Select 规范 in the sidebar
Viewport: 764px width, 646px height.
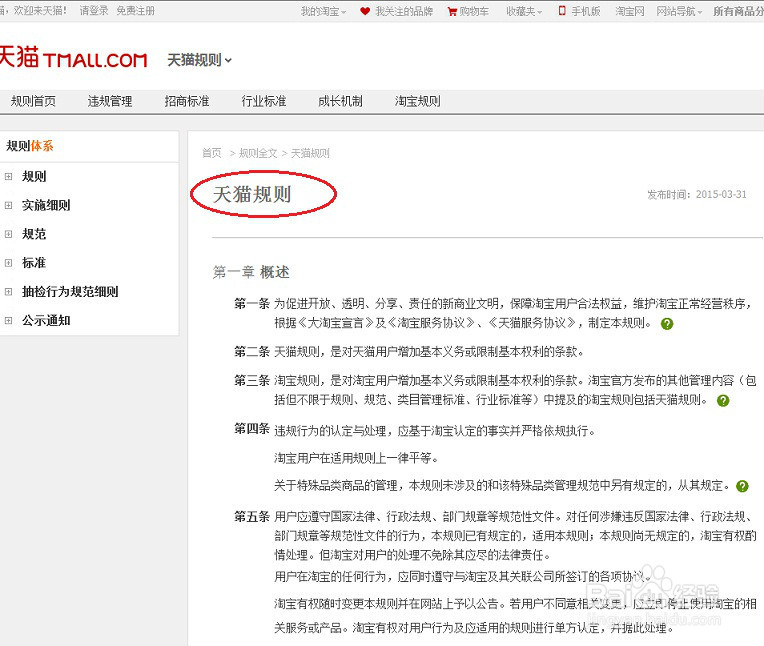tap(34, 234)
